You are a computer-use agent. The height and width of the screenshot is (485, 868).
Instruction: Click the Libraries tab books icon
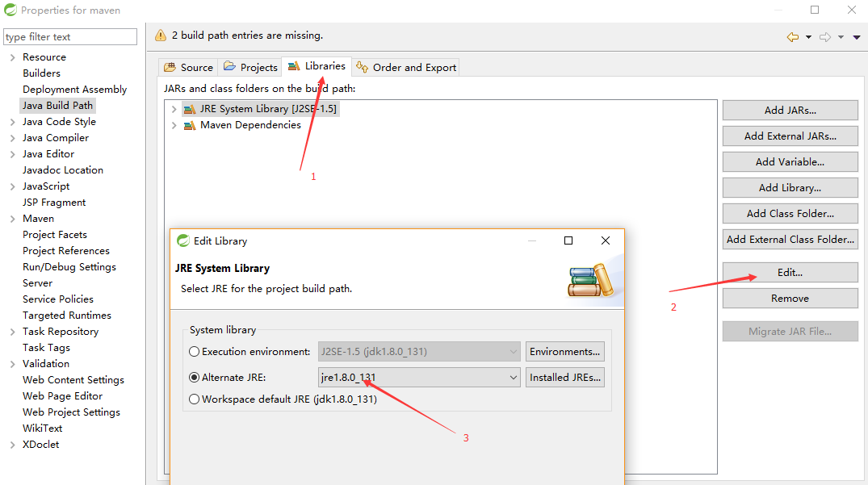294,66
